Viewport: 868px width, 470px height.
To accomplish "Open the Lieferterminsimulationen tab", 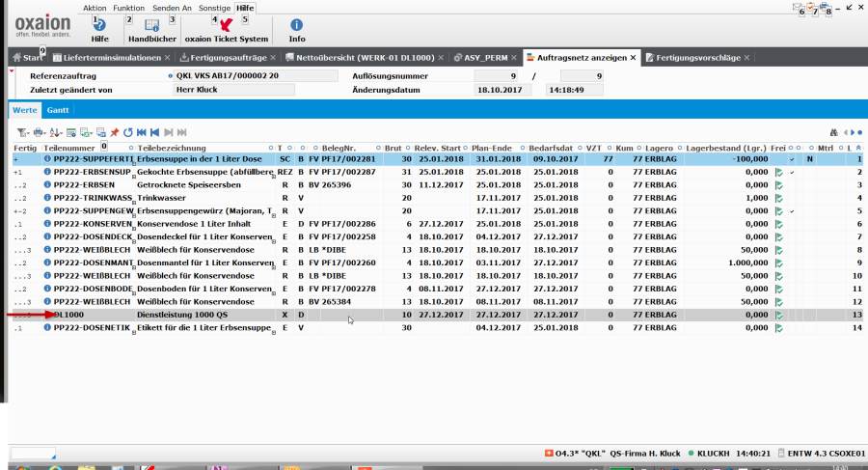I will (111, 58).
